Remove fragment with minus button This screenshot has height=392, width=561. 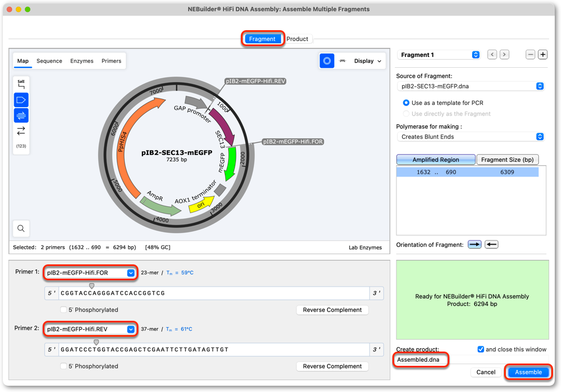pos(530,55)
